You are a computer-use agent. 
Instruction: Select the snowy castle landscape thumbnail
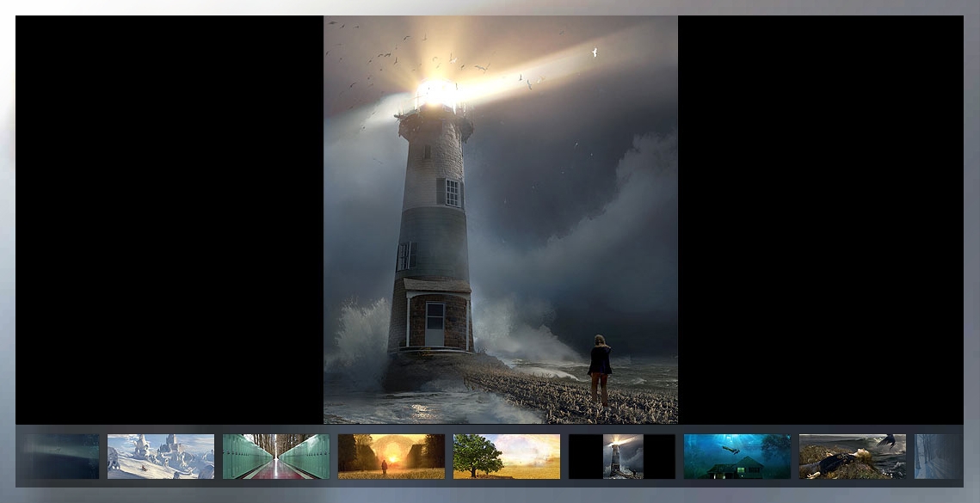point(161,457)
